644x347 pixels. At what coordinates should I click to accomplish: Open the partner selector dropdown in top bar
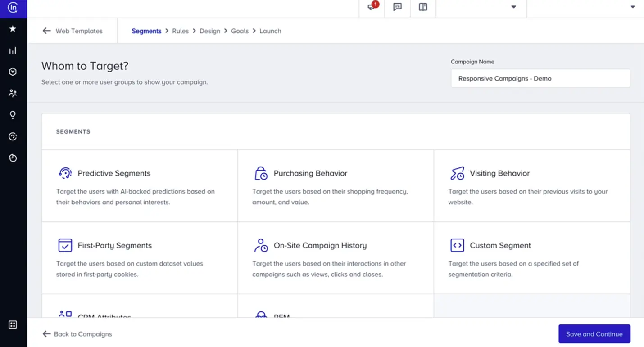513,8
